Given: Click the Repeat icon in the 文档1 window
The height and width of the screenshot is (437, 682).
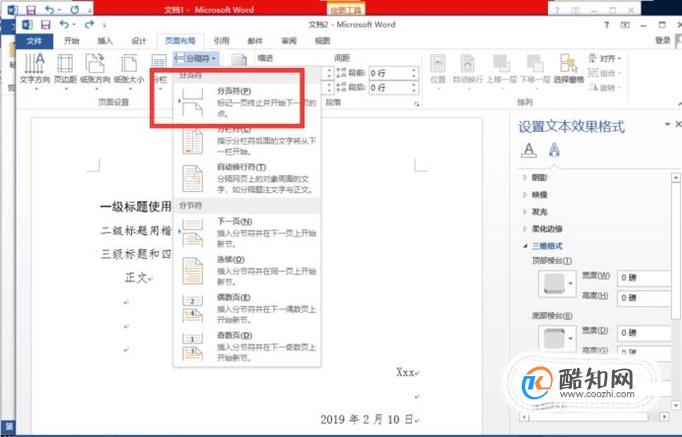Looking at the screenshot, I should tap(75, 9).
